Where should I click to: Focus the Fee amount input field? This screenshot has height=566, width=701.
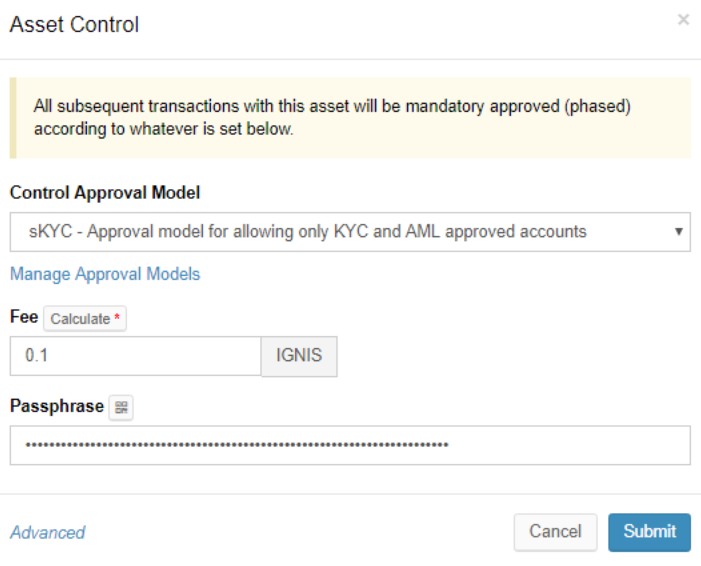pyautogui.click(x=135, y=356)
